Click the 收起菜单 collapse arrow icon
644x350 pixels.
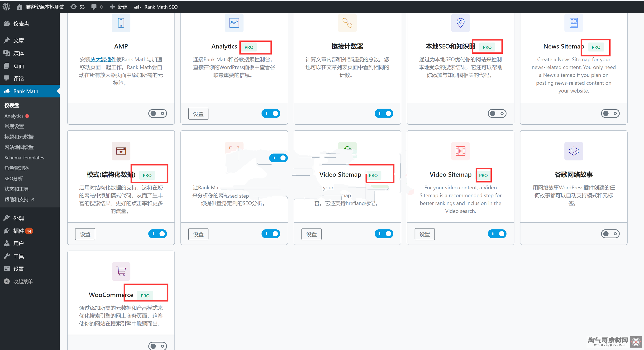pos(7,281)
